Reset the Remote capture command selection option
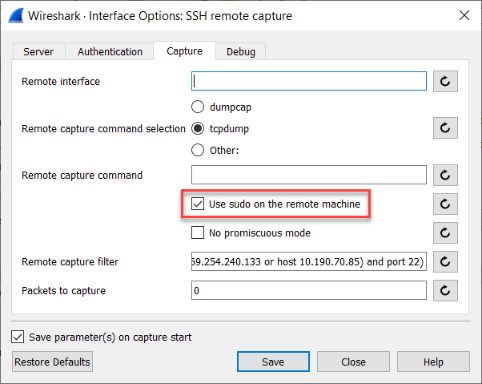The width and height of the screenshot is (482, 384). pos(445,128)
